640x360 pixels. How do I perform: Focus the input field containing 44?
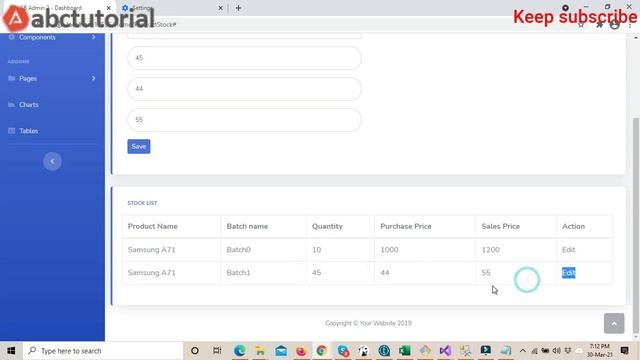pos(244,89)
